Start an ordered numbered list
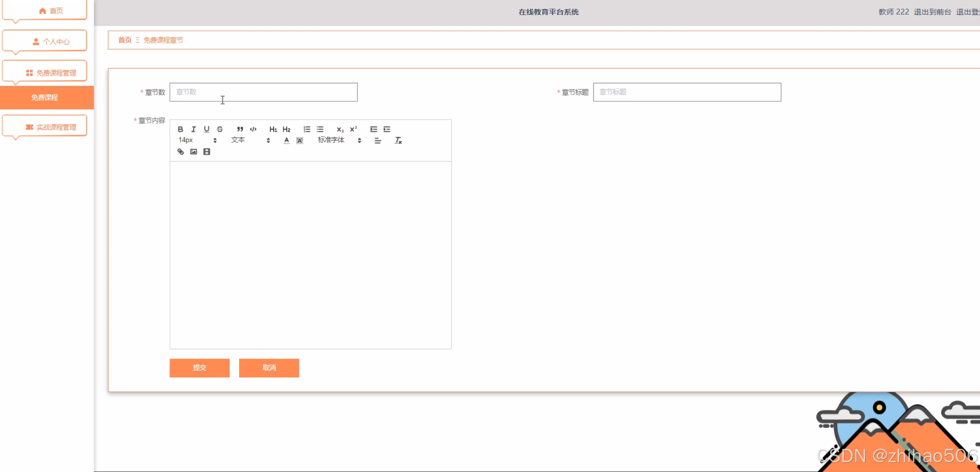 pyautogui.click(x=307, y=129)
